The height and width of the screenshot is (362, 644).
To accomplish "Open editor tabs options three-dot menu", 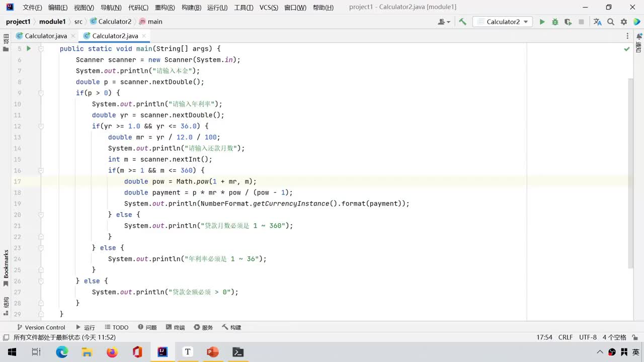I will (627, 36).
